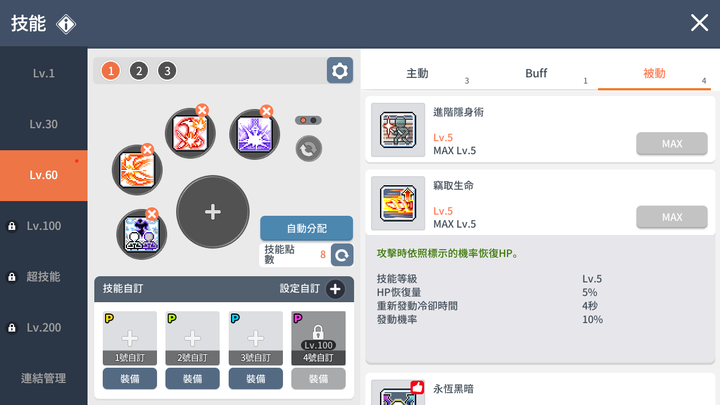The width and height of the screenshot is (720, 405).
Task: Select the 竊取生命 skill icon
Action: coord(398,203)
